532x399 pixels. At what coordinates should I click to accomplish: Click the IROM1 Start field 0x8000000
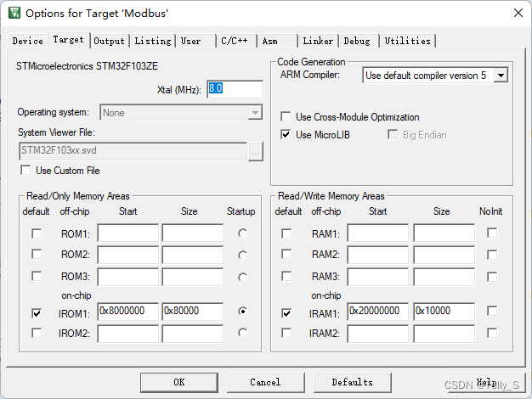[128, 312]
